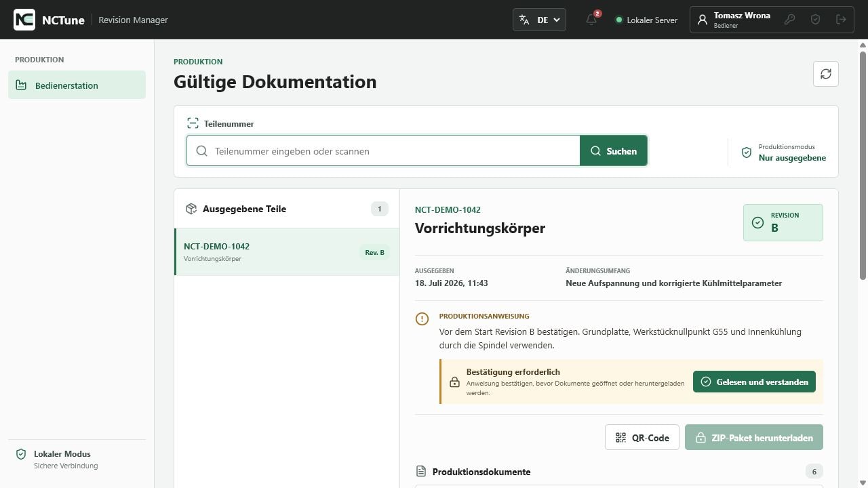Image resolution: width=868 pixels, height=488 pixels.
Task: Click the Vorrichtungskörper heading
Action: pos(480,228)
